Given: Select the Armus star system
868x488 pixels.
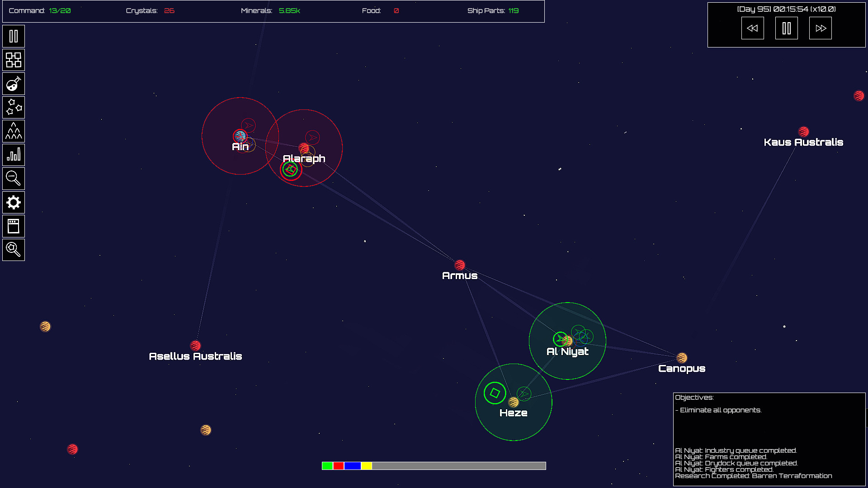Looking at the screenshot, I should (460, 265).
